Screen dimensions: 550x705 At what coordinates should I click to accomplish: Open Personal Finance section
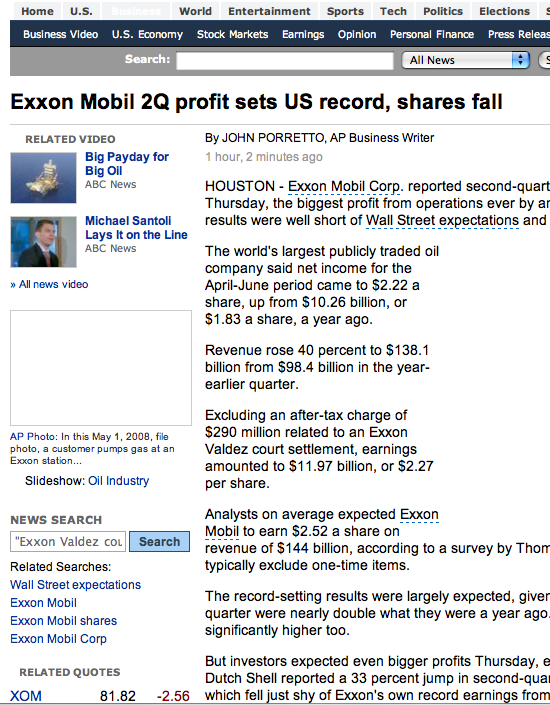click(x=432, y=34)
